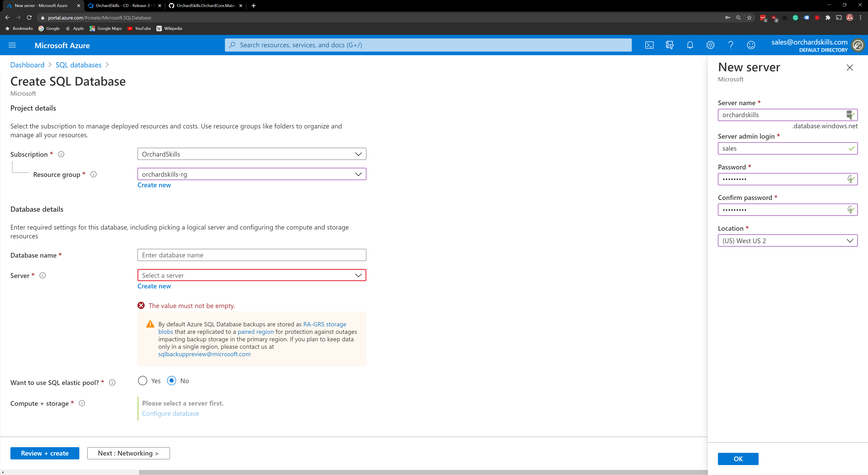Click Next : Networking button
868x475 pixels.
(x=128, y=453)
